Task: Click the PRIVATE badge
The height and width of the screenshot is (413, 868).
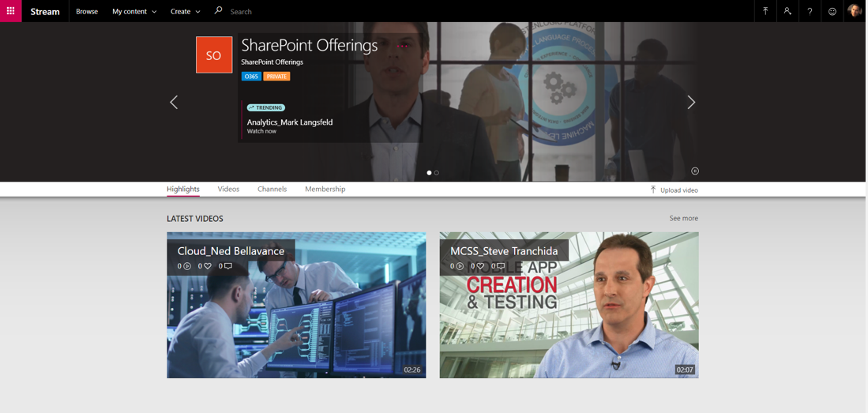Action: point(276,77)
